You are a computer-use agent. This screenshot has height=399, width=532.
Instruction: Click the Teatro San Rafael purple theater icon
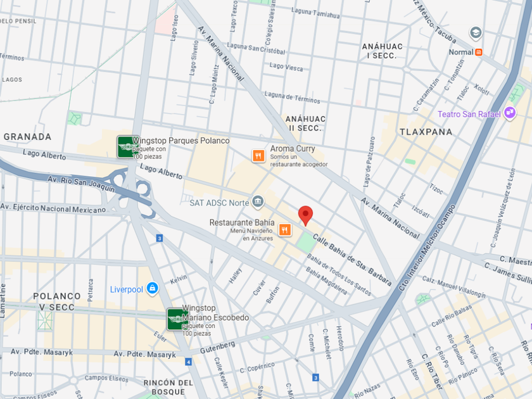pos(510,113)
